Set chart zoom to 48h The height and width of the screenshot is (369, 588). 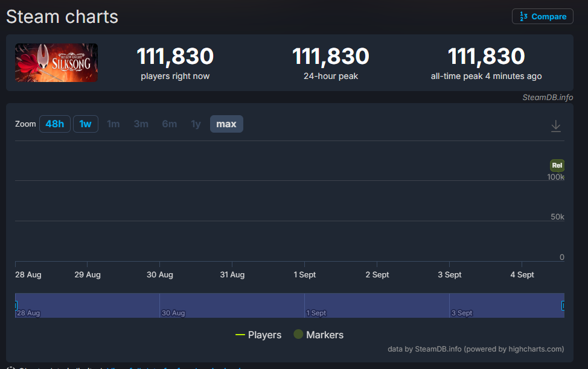(x=55, y=124)
